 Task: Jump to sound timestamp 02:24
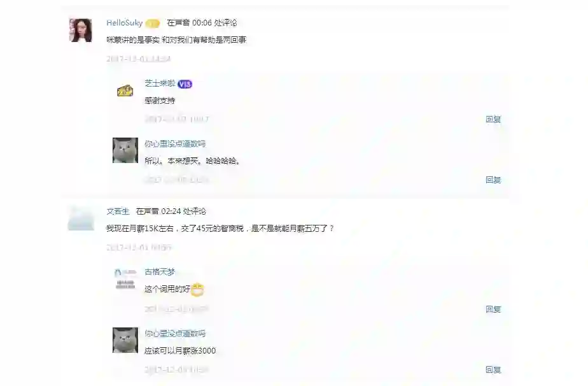click(171, 211)
